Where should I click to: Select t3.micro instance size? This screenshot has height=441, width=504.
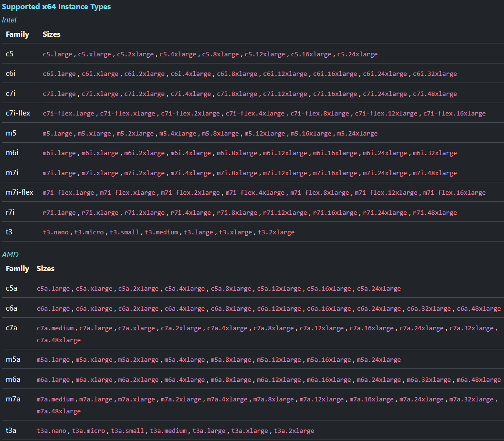point(89,232)
